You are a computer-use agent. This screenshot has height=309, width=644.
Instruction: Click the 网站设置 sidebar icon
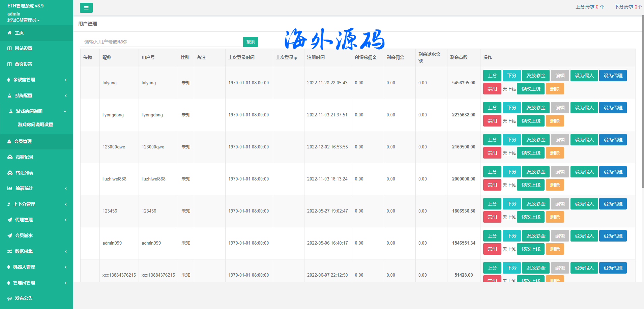[x=9, y=49]
